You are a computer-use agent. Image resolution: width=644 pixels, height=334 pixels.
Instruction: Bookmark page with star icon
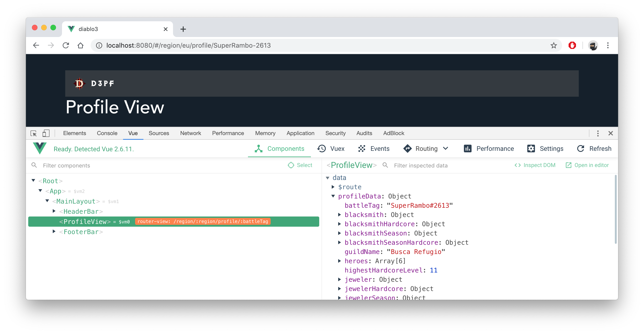pos(554,46)
